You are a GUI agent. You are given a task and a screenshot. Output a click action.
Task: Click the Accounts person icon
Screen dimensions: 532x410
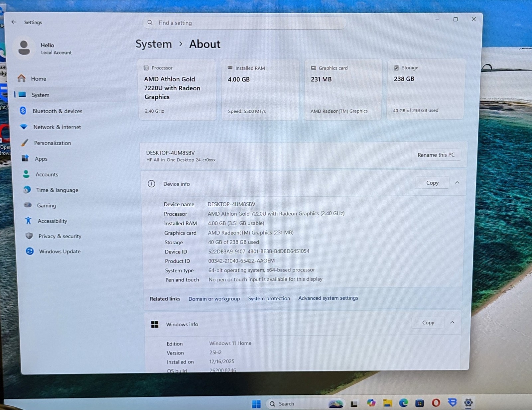pos(26,174)
